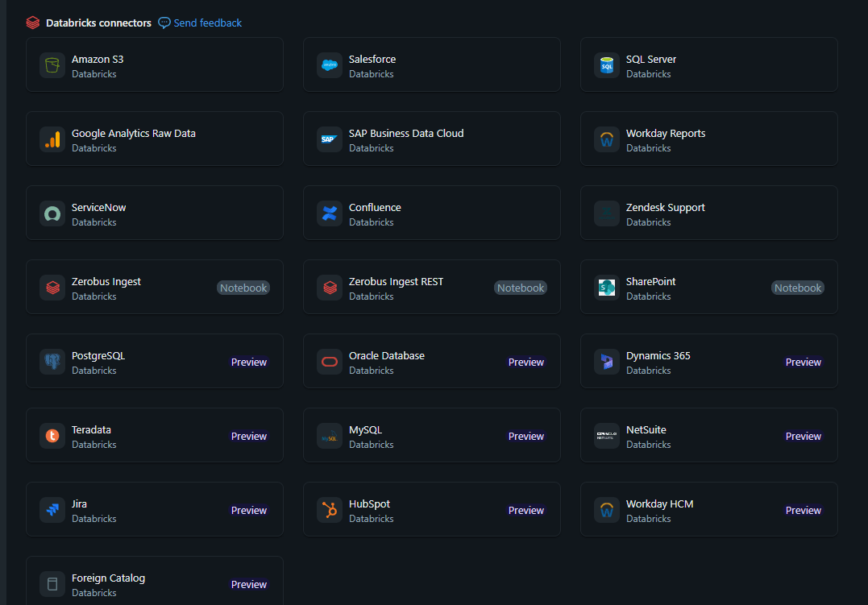868x605 pixels.
Task: Select the SAP Business Data Cloud title
Action: pos(406,134)
